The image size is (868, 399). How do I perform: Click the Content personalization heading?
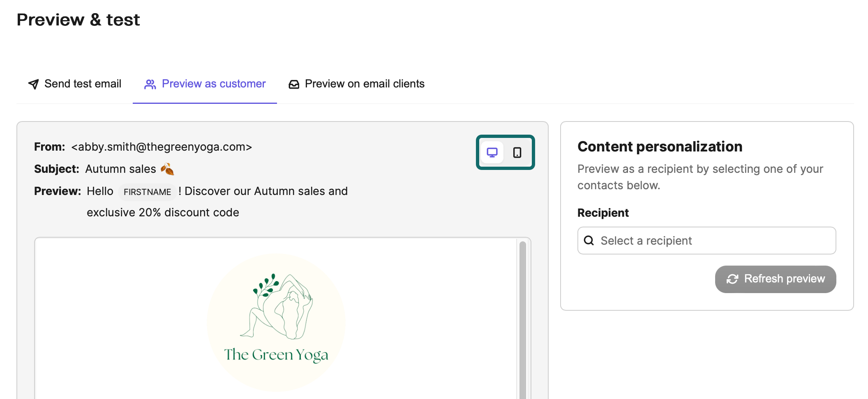(x=660, y=147)
